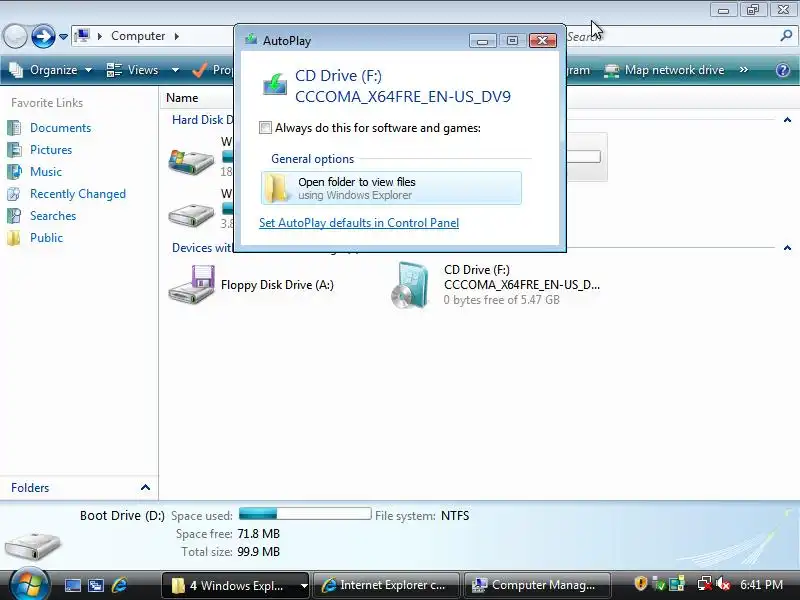Click the AutoPlay title bar icon
Viewport: 800px width, 600px height.
pyautogui.click(x=251, y=40)
